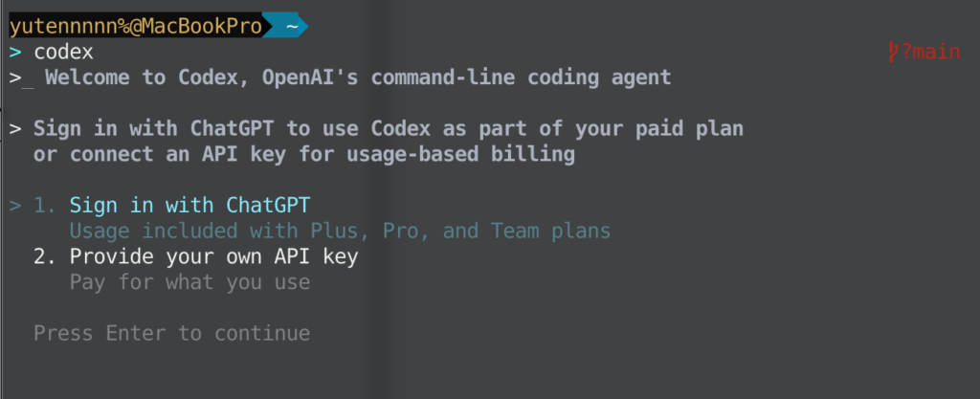The height and width of the screenshot is (399, 980).
Task: Click the Welcome to Codex heading line
Action: click(x=358, y=78)
